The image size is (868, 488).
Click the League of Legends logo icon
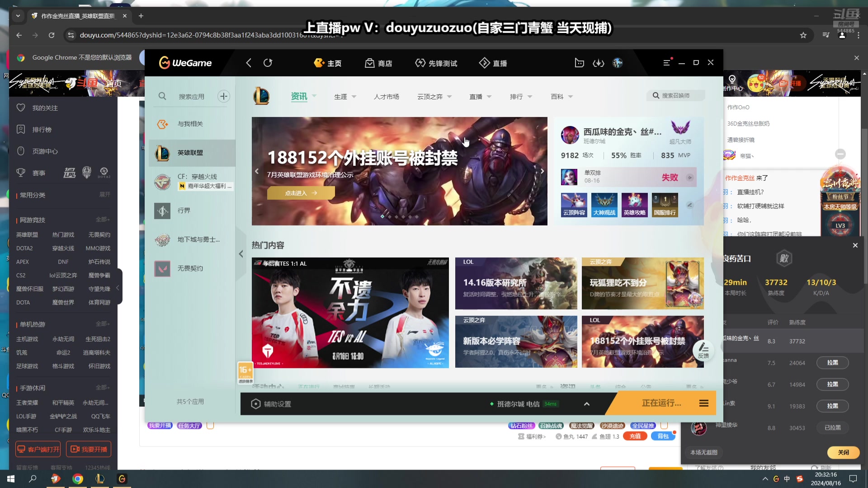click(x=261, y=96)
